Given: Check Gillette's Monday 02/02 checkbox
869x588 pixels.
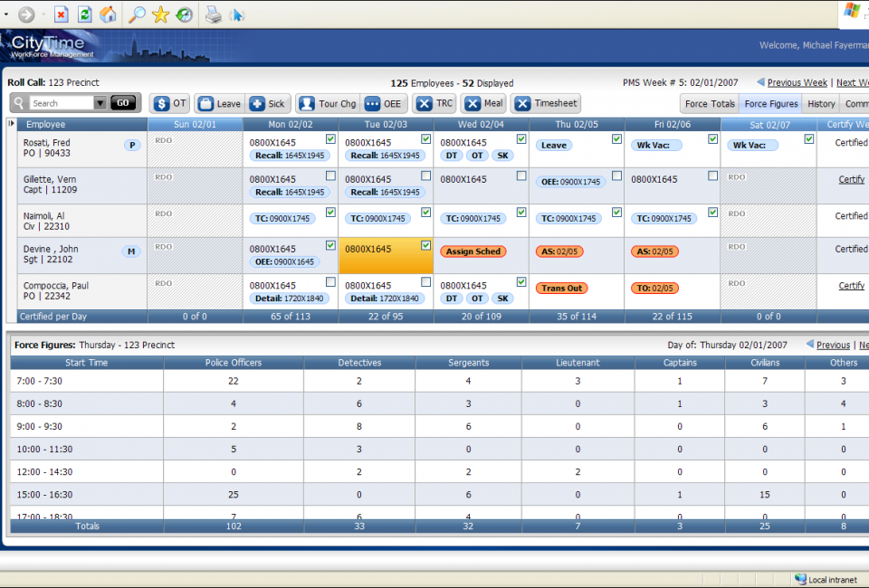Looking at the screenshot, I should tap(330, 175).
